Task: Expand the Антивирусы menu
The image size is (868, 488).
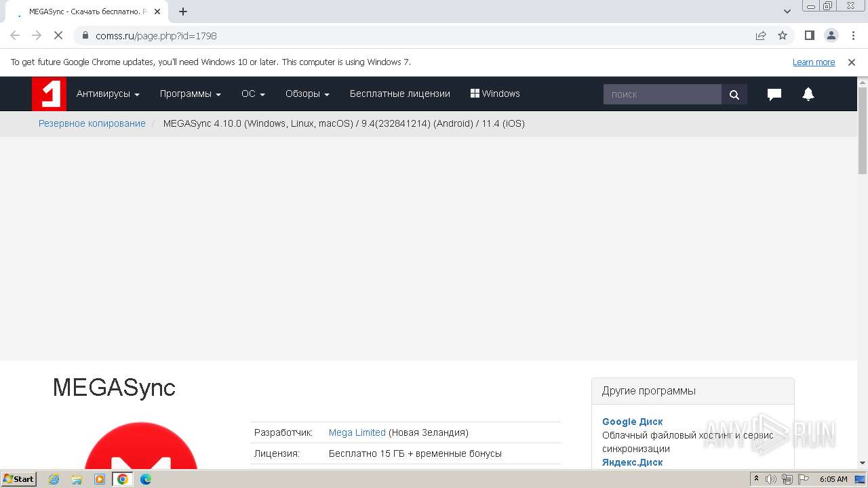Action: (x=108, y=94)
